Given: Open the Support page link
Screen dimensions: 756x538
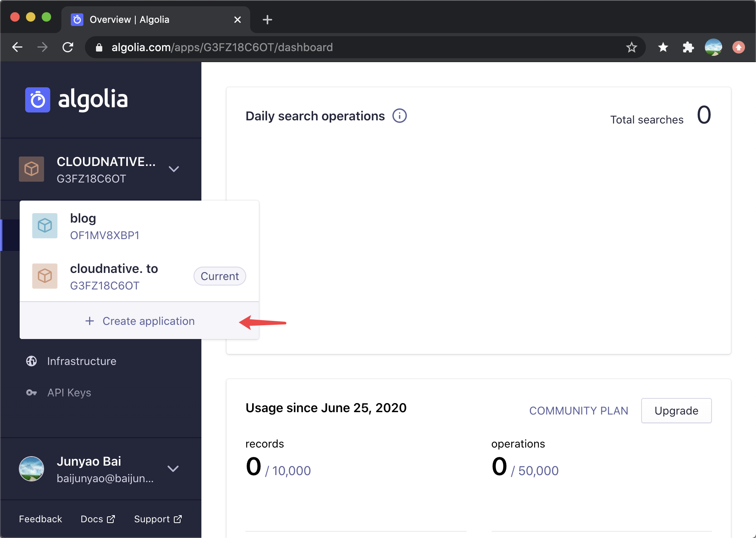Looking at the screenshot, I should 157,519.
